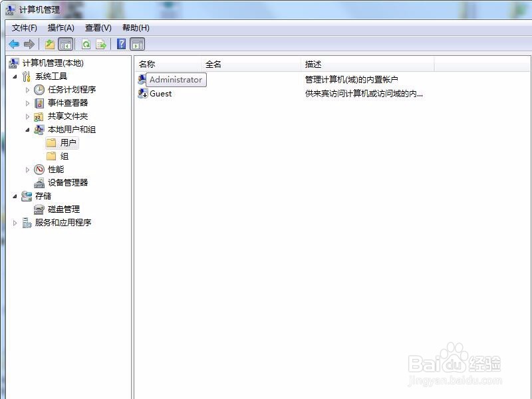
Task: Open the 操作(A) menu
Action: click(x=60, y=27)
